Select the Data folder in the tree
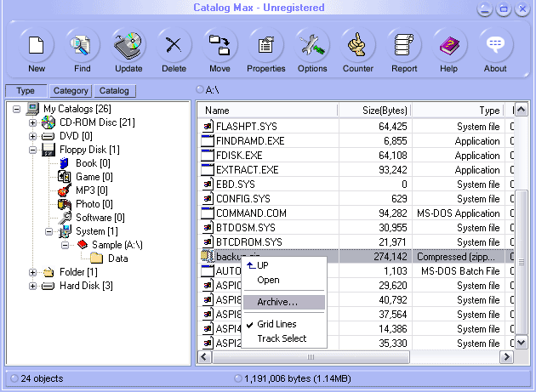This screenshot has height=392, width=536. 118,258
